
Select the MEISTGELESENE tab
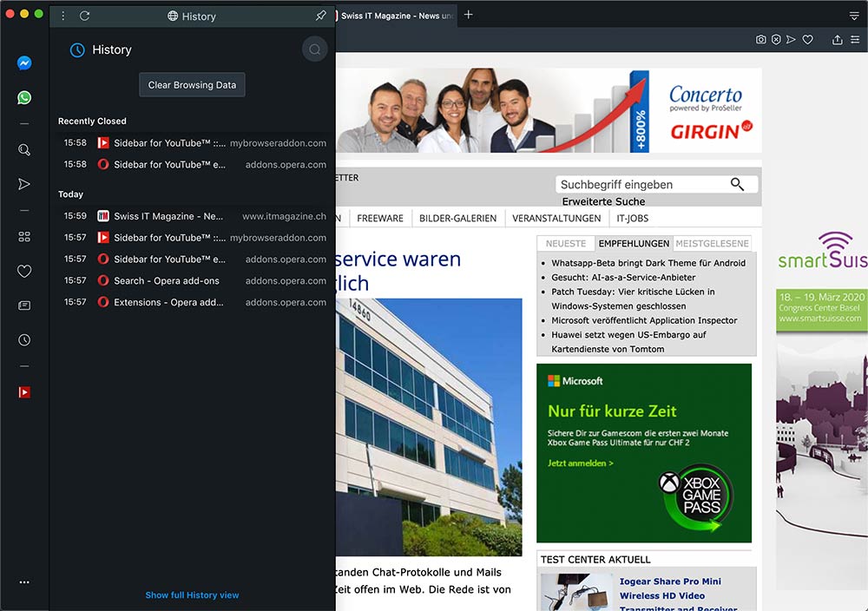tap(712, 244)
